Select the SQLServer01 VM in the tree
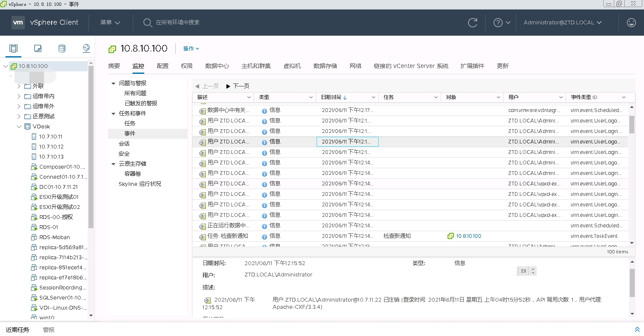The width and height of the screenshot is (644, 336). (62, 298)
